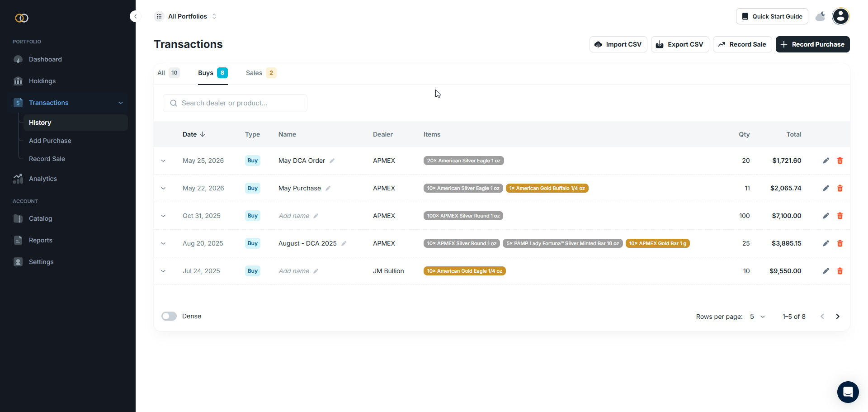Delete the May Purchase transaction
This screenshot has height=412, width=868.
pos(840,188)
